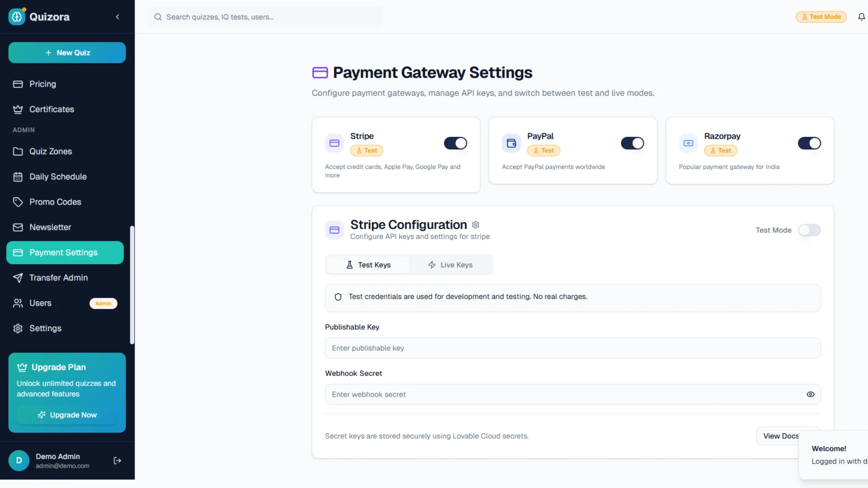The height and width of the screenshot is (488, 868).
Task: Open Daily Schedule page
Action: [65, 177]
